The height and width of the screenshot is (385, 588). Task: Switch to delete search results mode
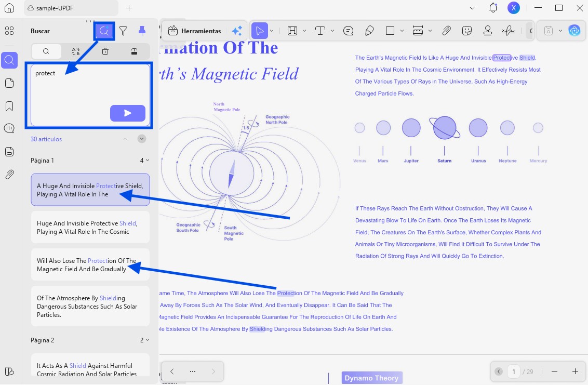pyautogui.click(x=105, y=51)
